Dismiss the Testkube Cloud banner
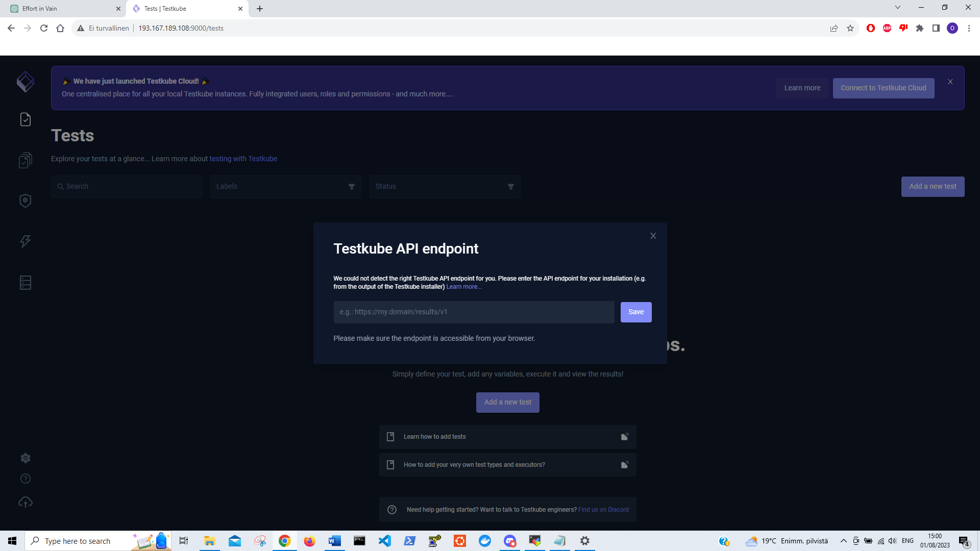 [950, 82]
